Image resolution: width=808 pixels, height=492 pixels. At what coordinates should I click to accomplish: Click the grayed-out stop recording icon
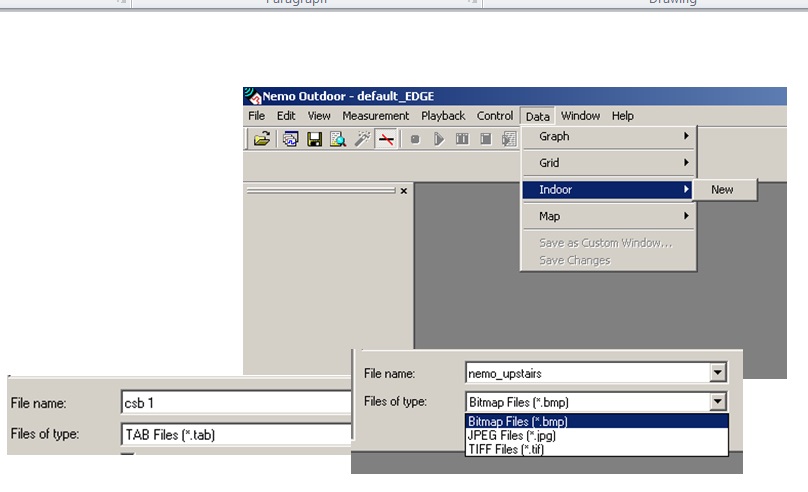[415, 139]
